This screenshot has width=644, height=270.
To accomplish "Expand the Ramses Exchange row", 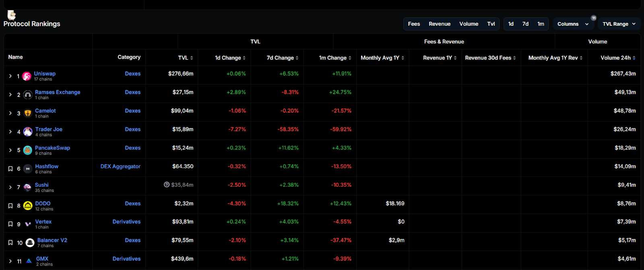I will pyautogui.click(x=10, y=95).
